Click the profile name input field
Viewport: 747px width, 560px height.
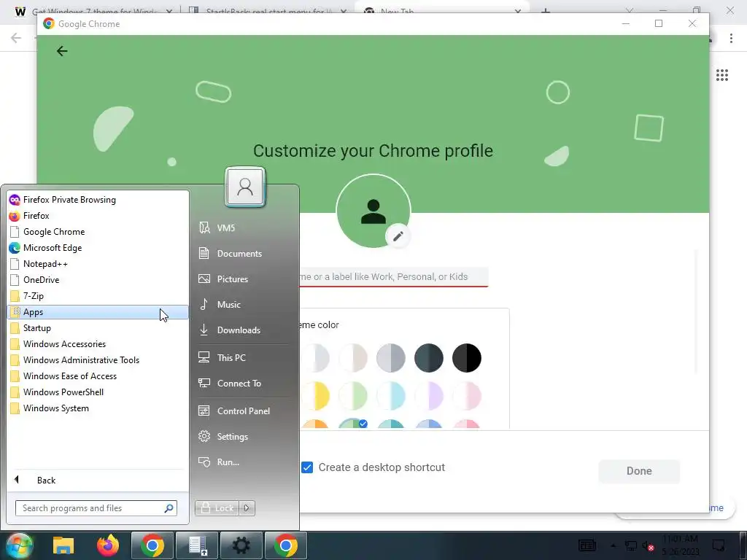point(393,277)
